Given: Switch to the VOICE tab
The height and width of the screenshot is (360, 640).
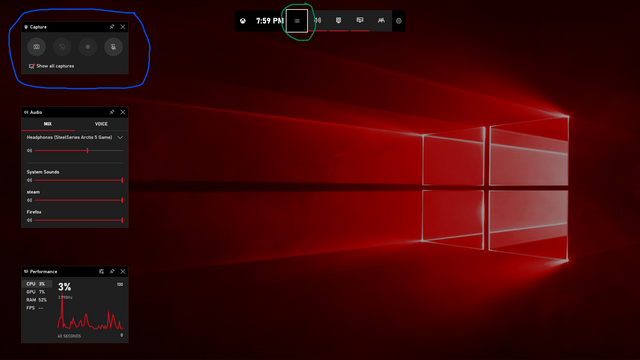Looking at the screenshot, I should pos(101,124).
